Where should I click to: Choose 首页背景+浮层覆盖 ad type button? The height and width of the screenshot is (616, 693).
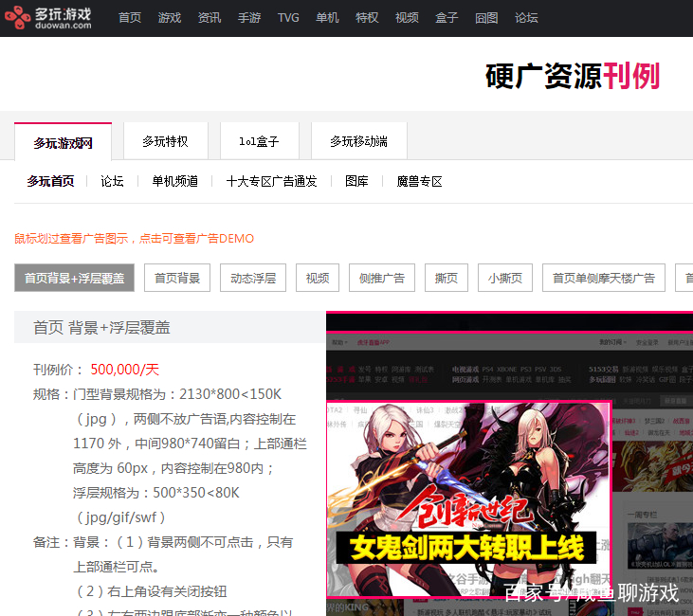point(74,278)
